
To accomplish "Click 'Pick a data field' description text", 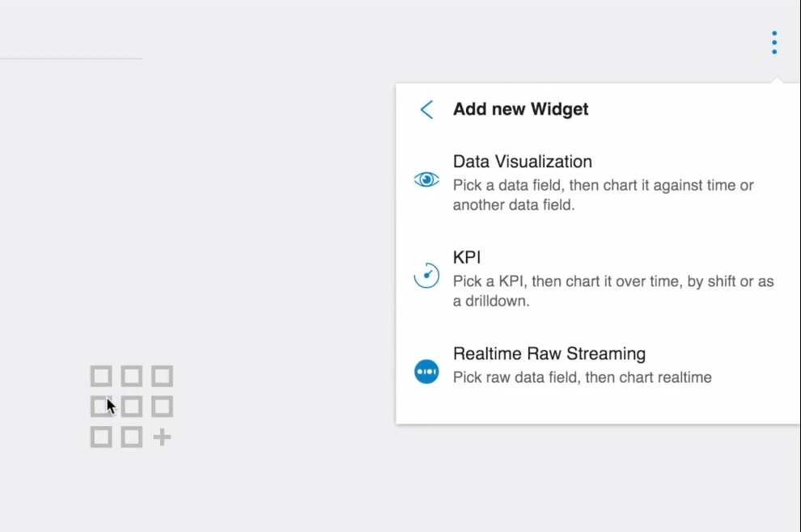I will point(604,195).
